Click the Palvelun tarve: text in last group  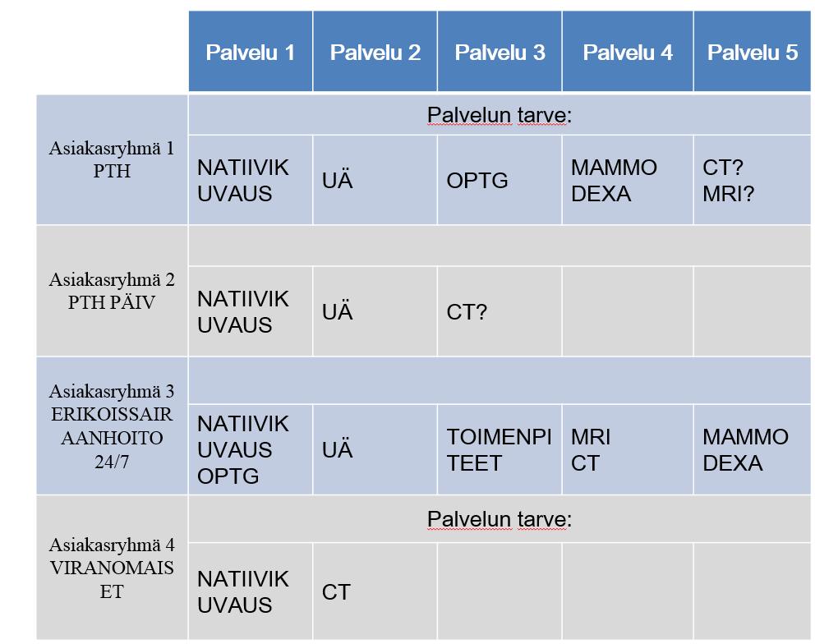click(500, 519)
